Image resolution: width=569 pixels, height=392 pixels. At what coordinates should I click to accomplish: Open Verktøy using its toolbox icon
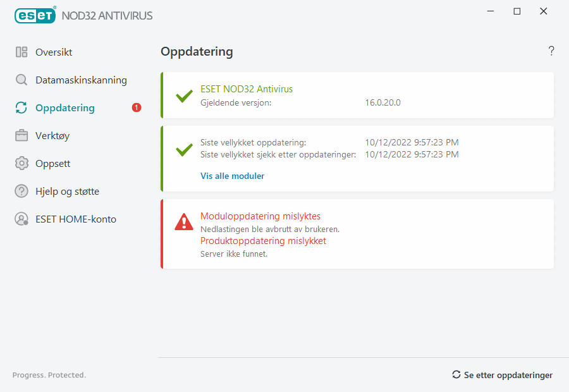[21, 135]
